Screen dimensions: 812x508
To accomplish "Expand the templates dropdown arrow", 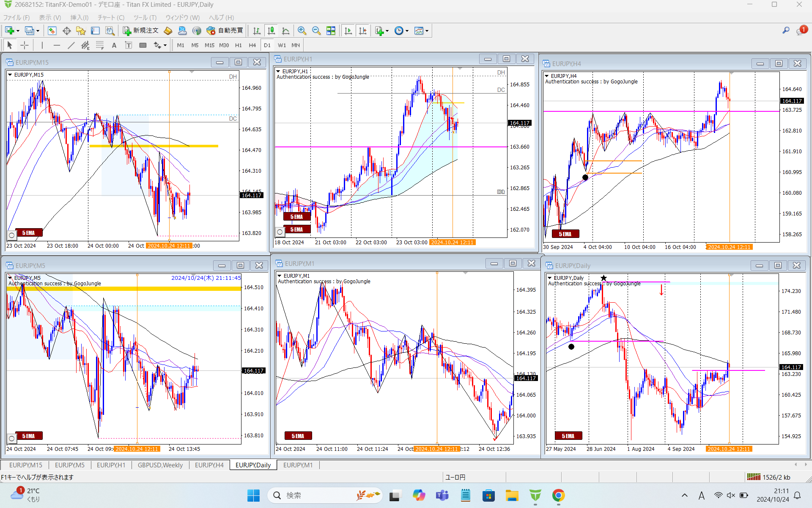I will 427,31.
